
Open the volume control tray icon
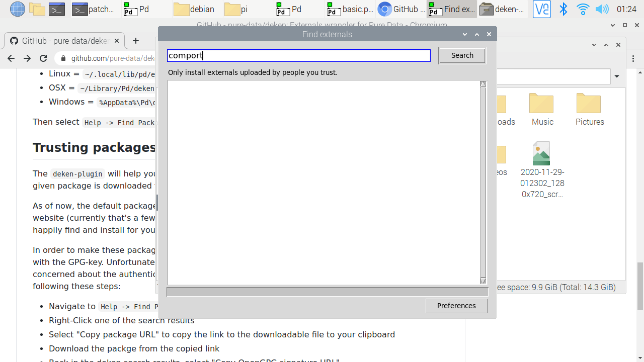coord(602,9)
